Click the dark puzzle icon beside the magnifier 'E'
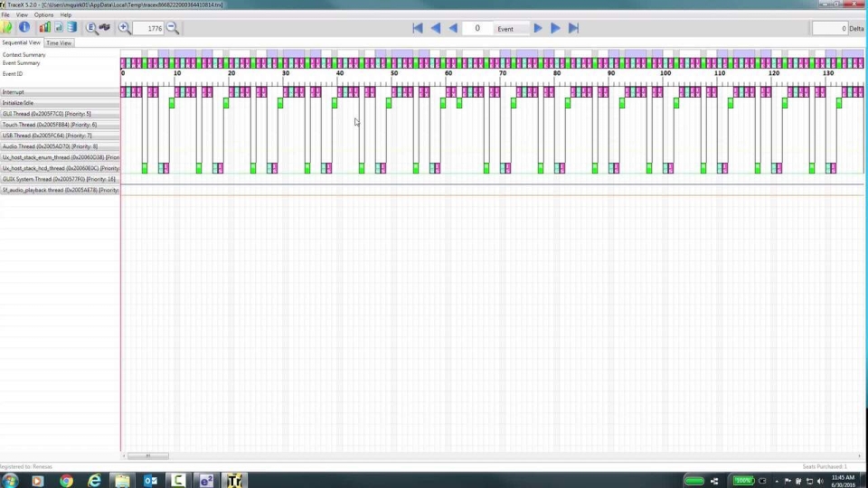 (x=105, y=27)
